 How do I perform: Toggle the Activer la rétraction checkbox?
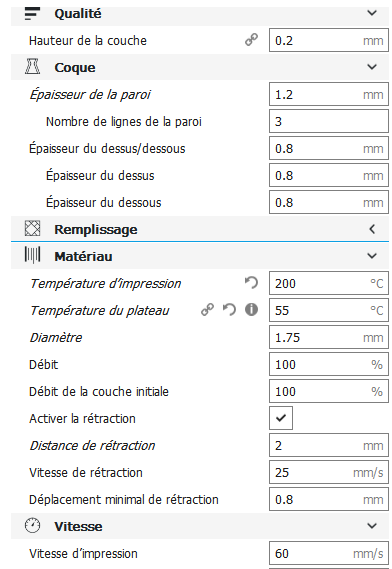pos(281,418)
